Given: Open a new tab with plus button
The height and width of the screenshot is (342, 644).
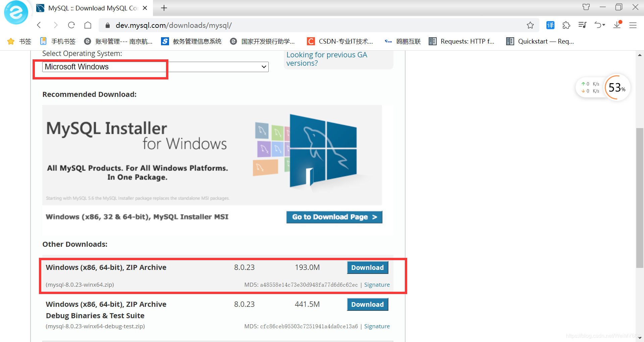Looking at the screenshot, I should [x=164, y=8].
